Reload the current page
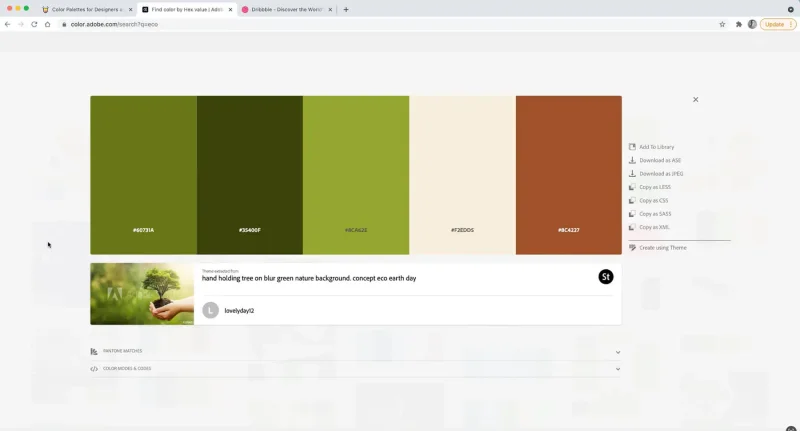 click(x=34, y=24)
